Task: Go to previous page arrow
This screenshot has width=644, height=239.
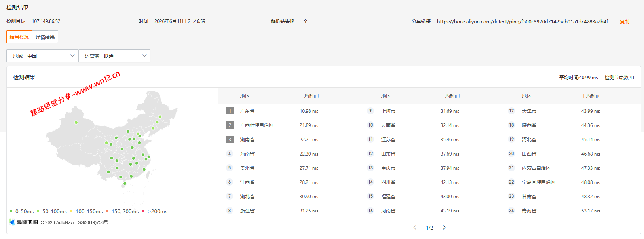Action: (x=415, y=227)
